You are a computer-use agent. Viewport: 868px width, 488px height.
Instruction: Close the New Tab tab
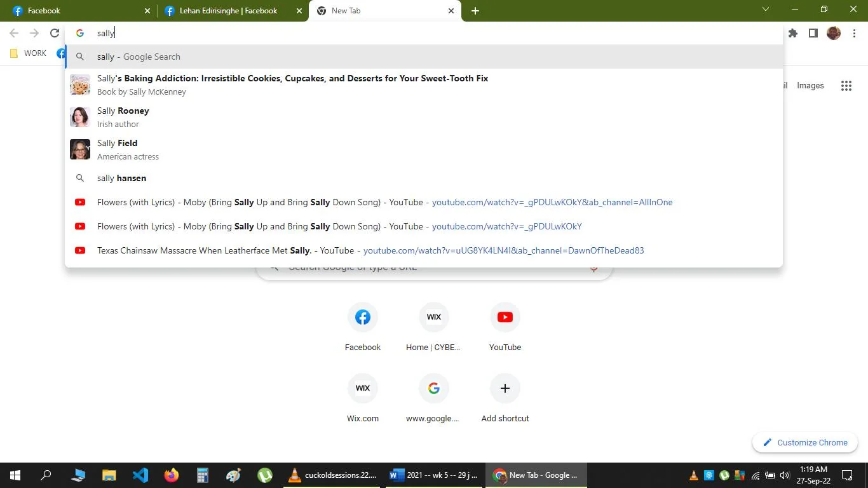(451, 11)
